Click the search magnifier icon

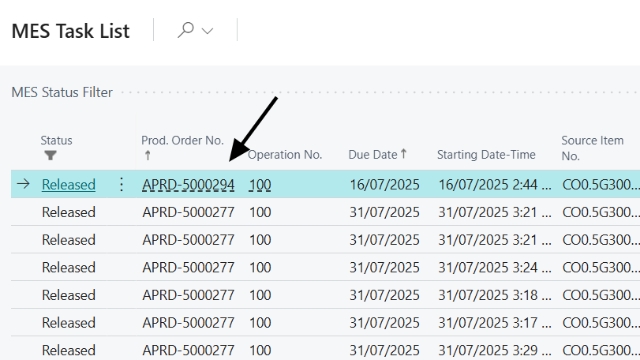(185, 30)
